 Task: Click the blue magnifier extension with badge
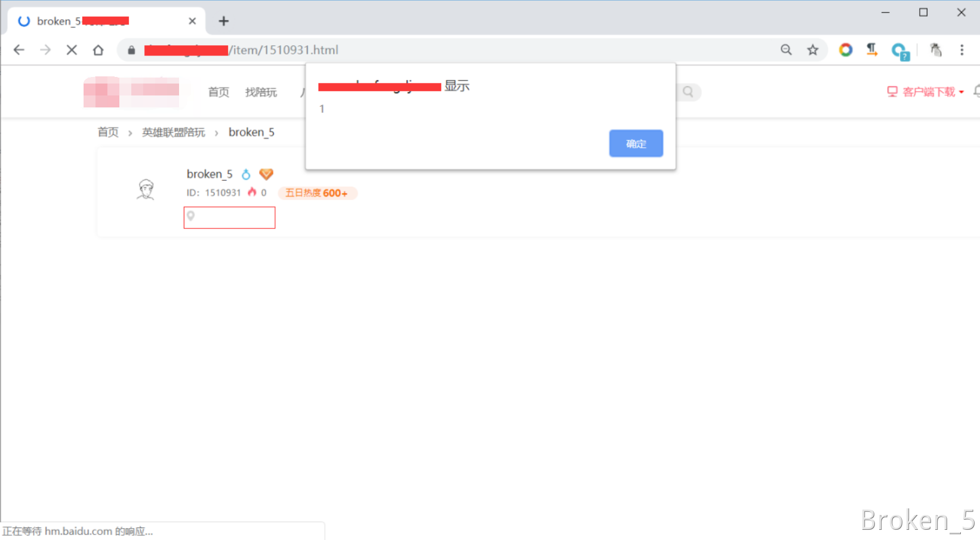[900, 51]
